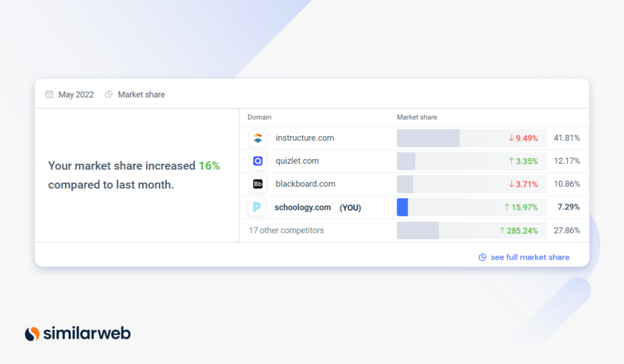Click the 3.71% change value
This screenshot has width=624, height=364.
[527, 184]
